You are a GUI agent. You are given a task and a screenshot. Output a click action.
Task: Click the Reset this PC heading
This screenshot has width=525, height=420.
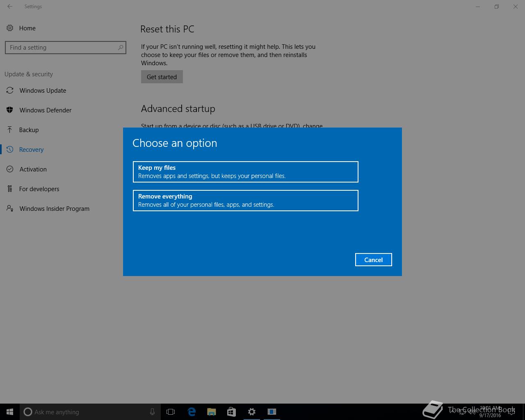167,29
